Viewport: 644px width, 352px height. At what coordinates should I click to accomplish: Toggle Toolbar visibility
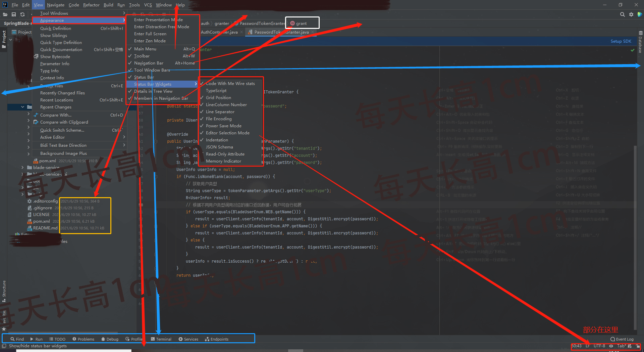coord(163,56)
